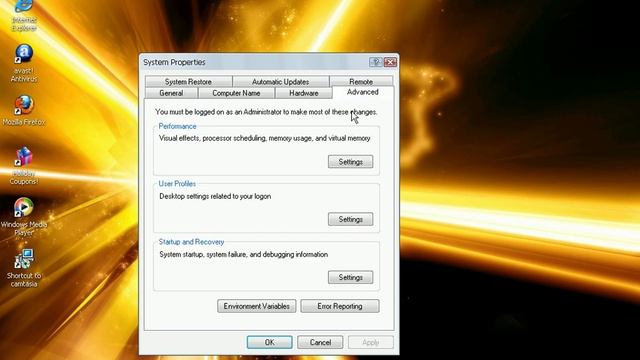
Task: Open Performance Settings
Action: coord(350,162)
